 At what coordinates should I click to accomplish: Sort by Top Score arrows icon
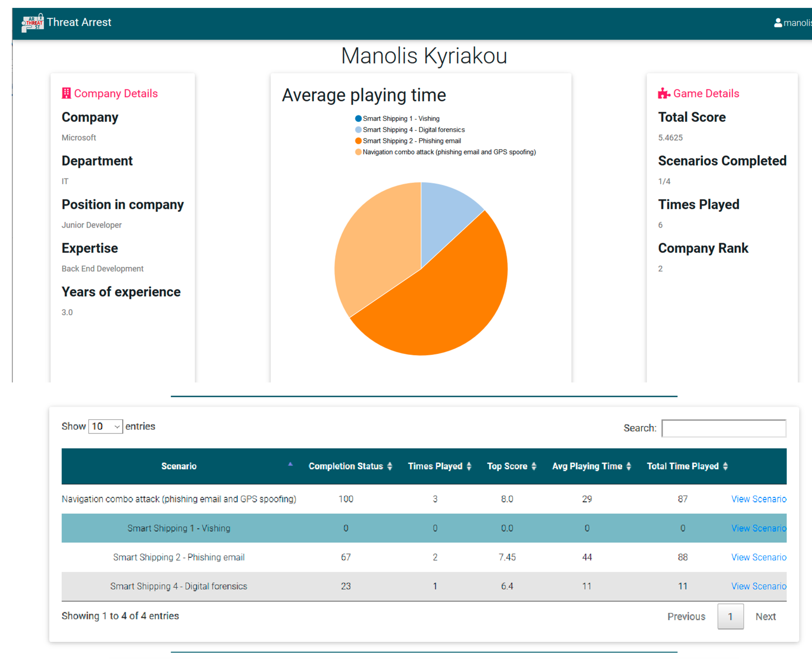pos(534,466)
